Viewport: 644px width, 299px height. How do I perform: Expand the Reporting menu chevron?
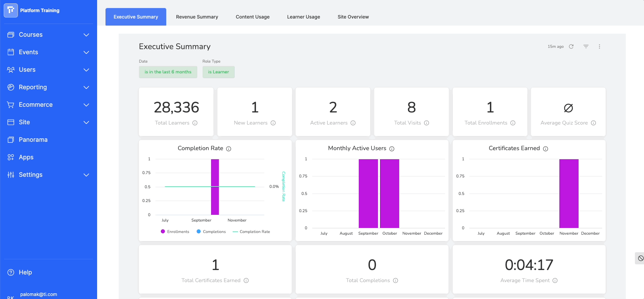[x=86, y=87]
